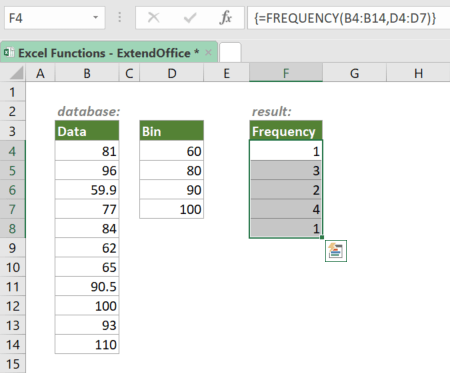This screenshot has width=450, height=373.
Task: Select row 4 header
Action: click(x=13, y=151)
